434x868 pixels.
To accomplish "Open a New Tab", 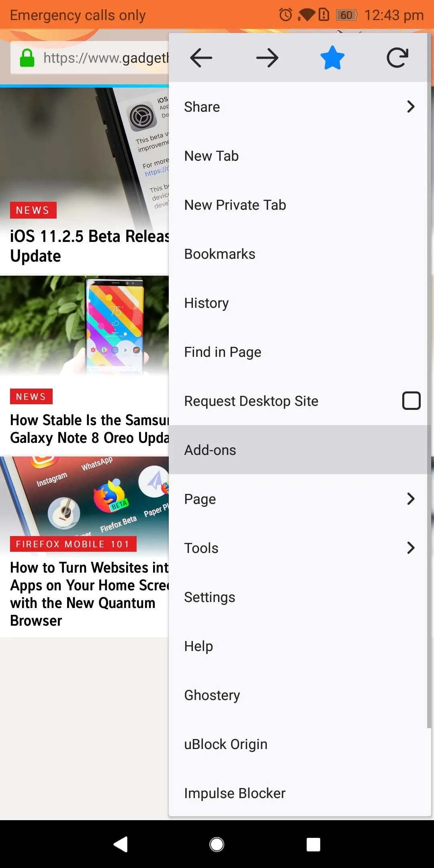I will click(x=298, y=156).
